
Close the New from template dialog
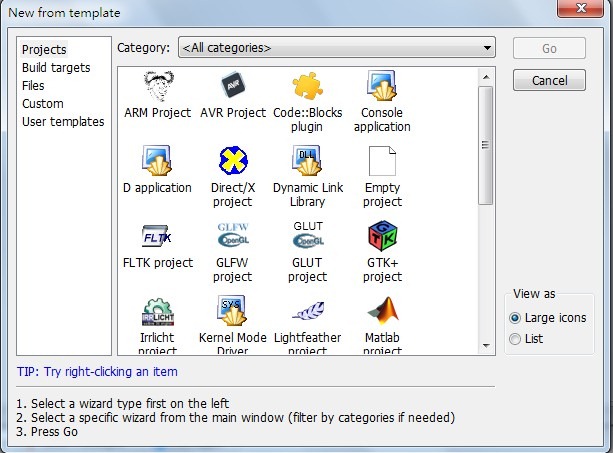581,8
